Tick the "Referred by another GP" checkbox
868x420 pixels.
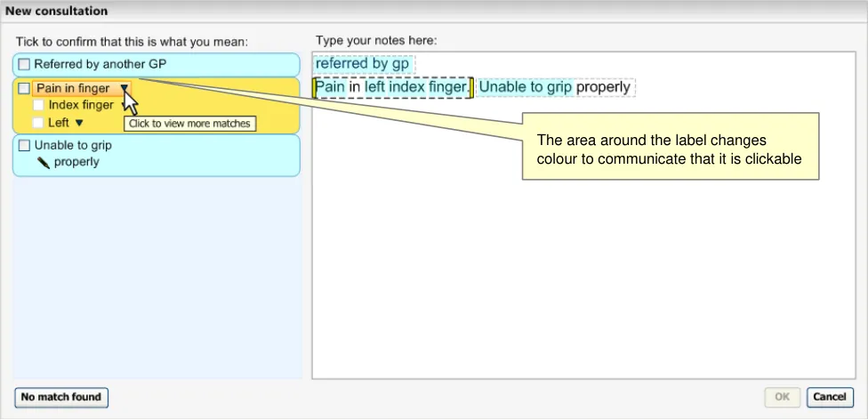tap(24, 65)
